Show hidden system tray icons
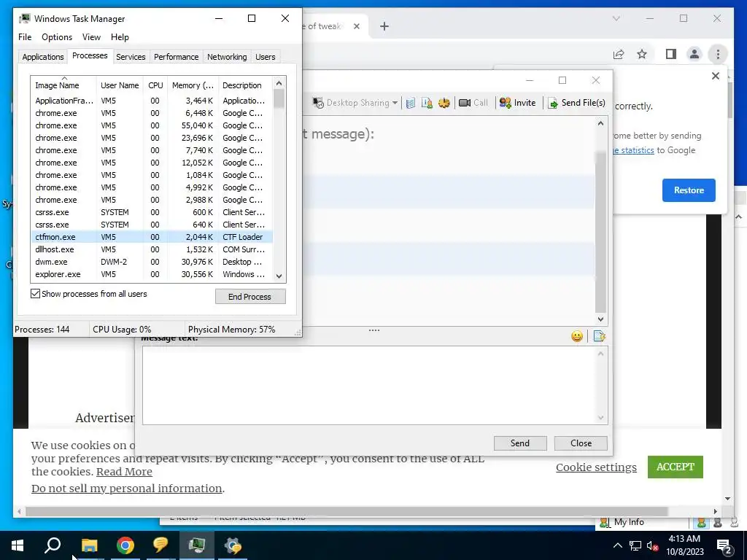 click(617, 545)
